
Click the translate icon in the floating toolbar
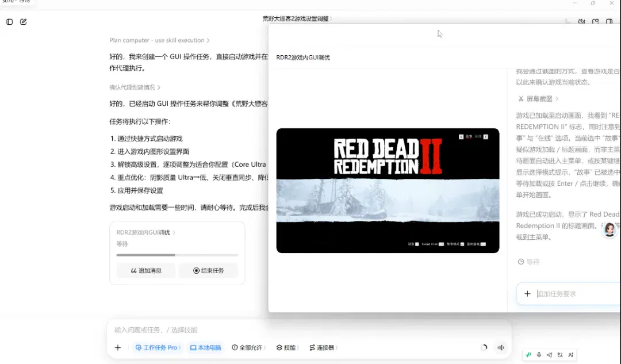click(x=560, y=355)
